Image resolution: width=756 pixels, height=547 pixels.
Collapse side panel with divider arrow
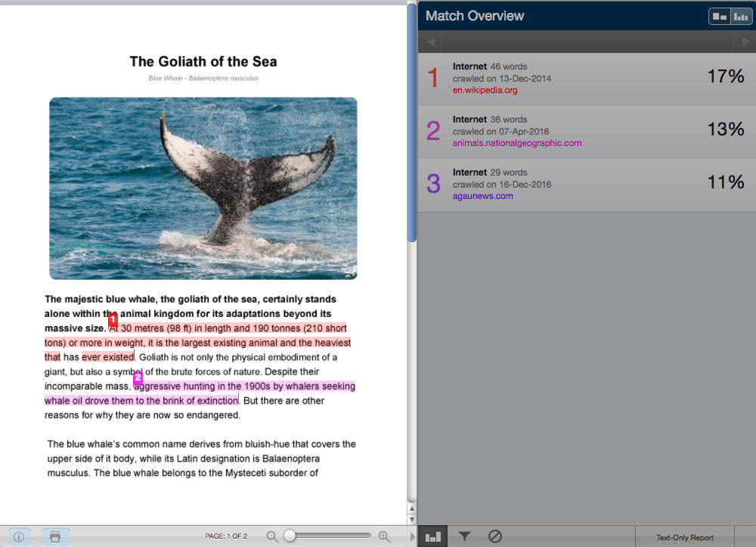click(x=412, y=536)
